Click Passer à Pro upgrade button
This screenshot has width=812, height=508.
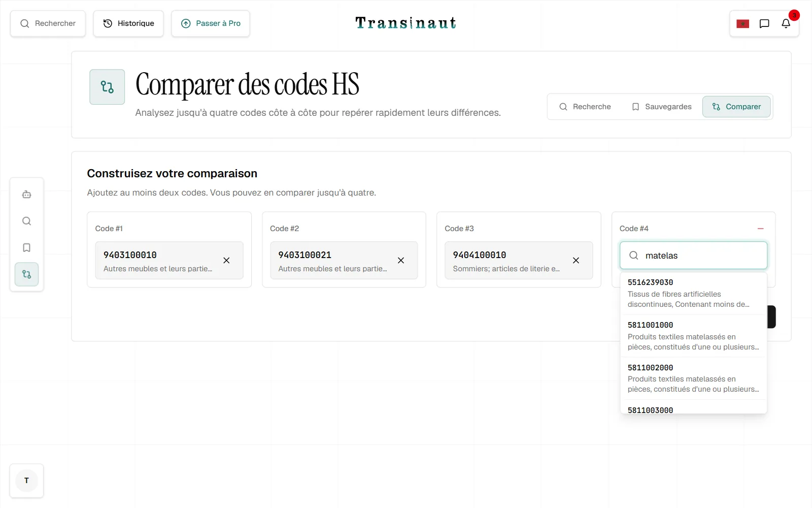[x=211, y=23]
